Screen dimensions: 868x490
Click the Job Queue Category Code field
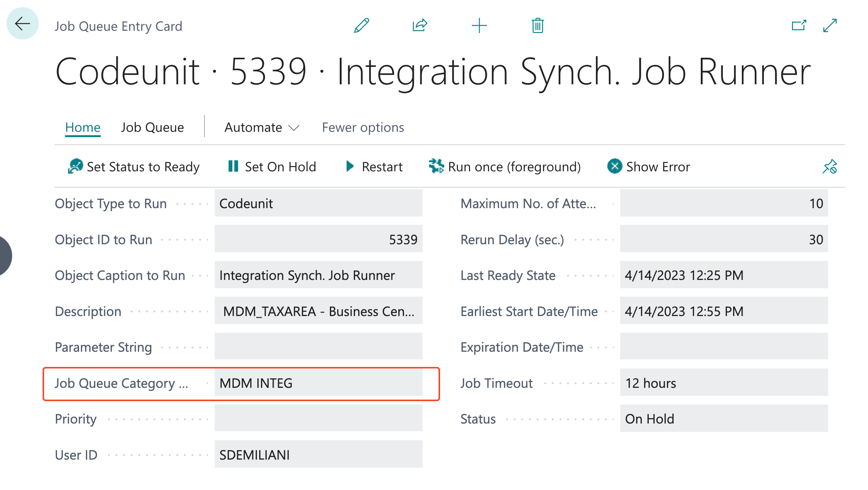pos(318,383)
